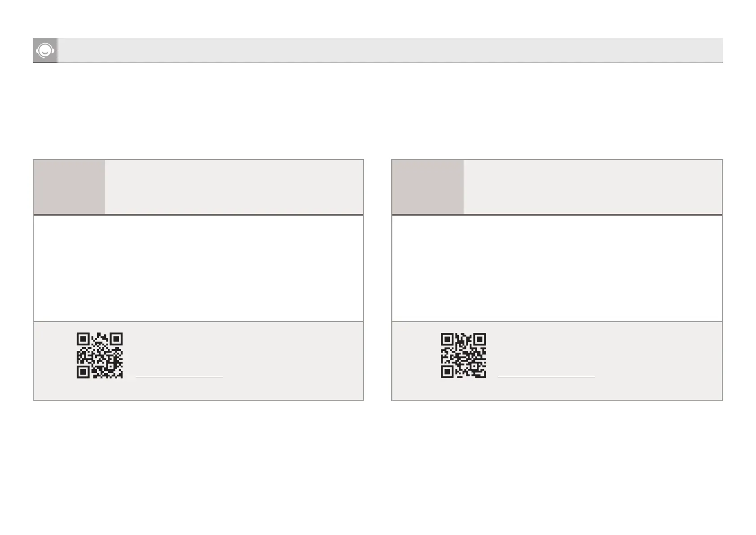This screenshot has width=756, height=535.
Task: Click inside the right card's white body
Action: pos(557,268)
